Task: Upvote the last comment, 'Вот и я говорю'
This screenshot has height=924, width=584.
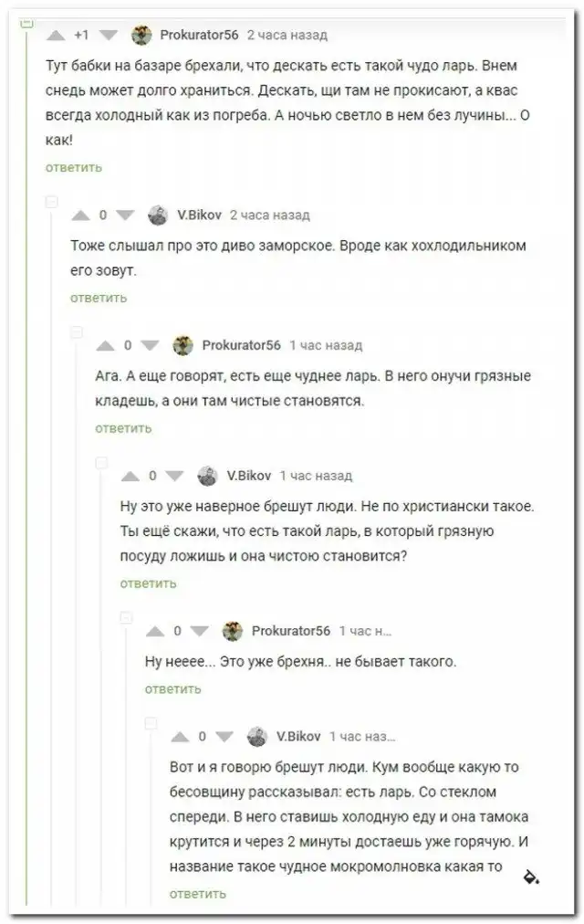Action: point(181,737)
